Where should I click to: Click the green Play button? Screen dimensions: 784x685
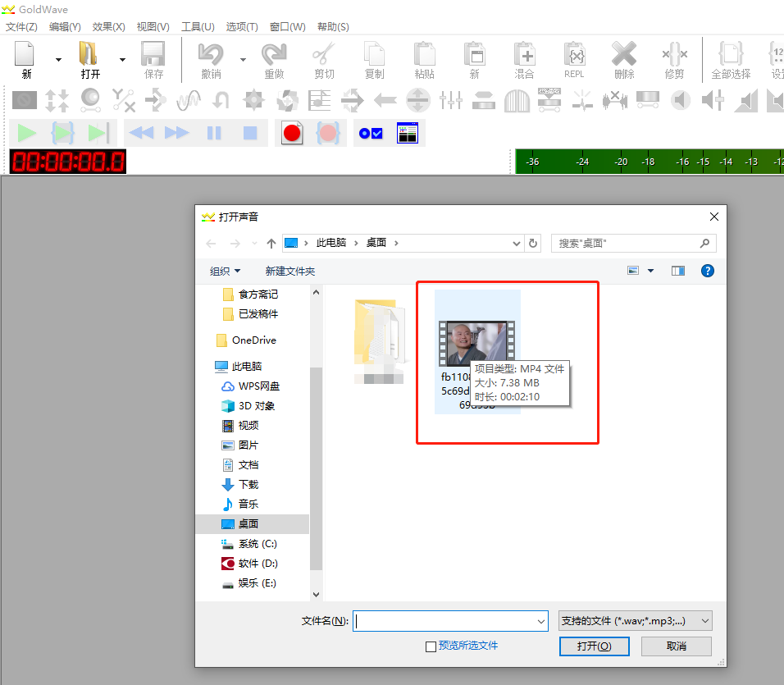pyautogui.click(x=27, y=133)
